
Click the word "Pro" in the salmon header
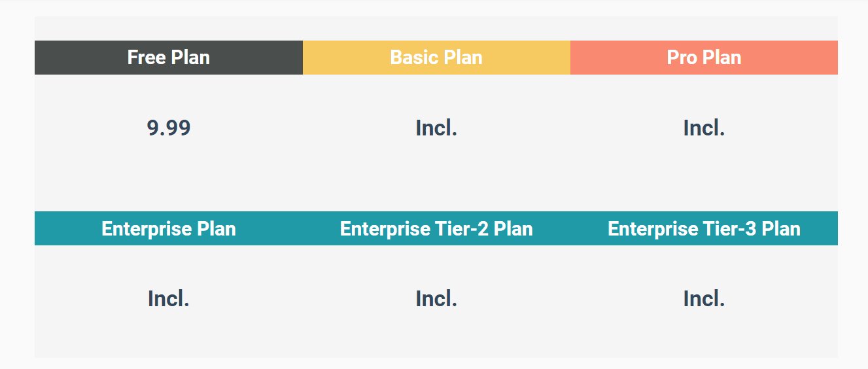point(681,58)
